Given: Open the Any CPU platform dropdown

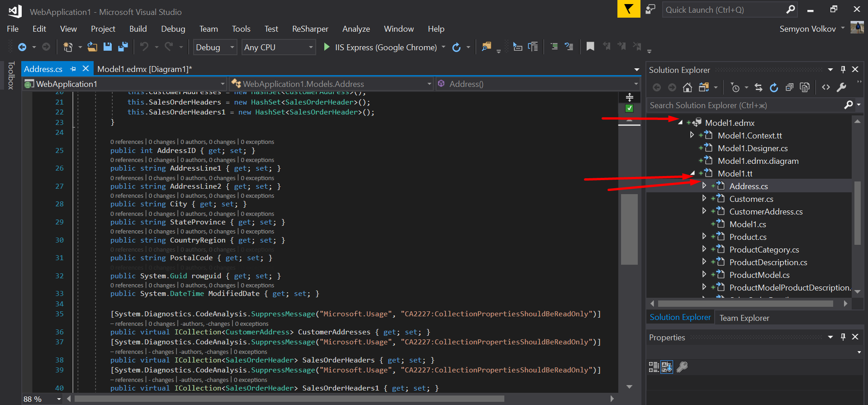Looking at the screenshot, I should coord(279,47).
